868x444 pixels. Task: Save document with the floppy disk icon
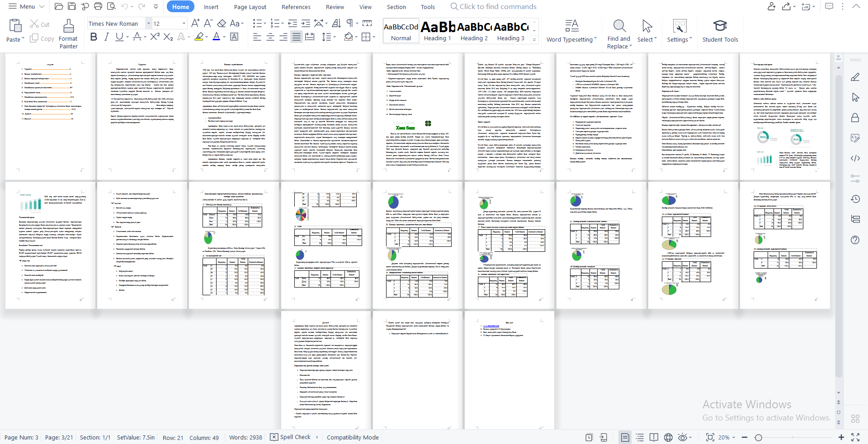[x=72, y=6]
